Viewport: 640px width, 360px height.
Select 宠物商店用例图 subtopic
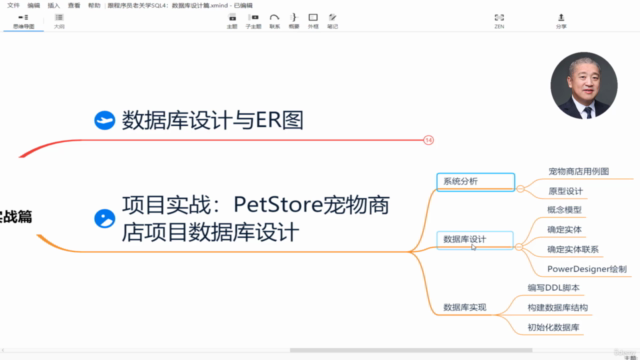tap(579, 171)
